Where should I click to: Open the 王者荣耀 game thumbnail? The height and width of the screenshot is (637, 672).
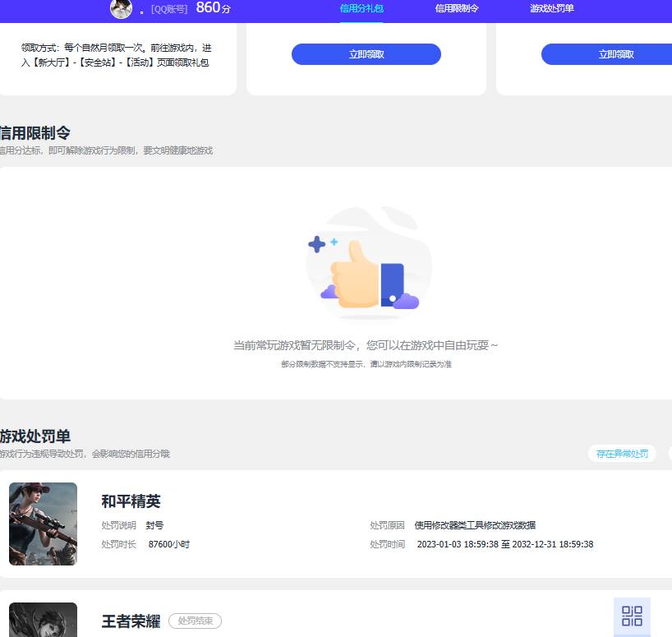click(43, 622)
